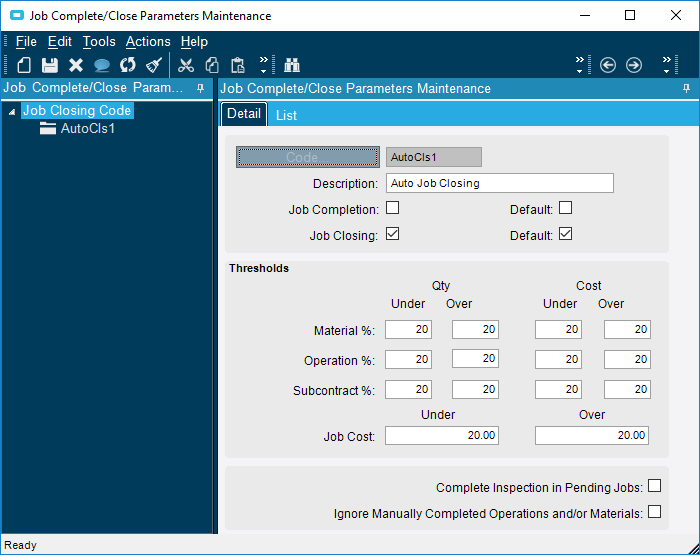Open the File menu
The image size is (700, 555).
point(26,42)
